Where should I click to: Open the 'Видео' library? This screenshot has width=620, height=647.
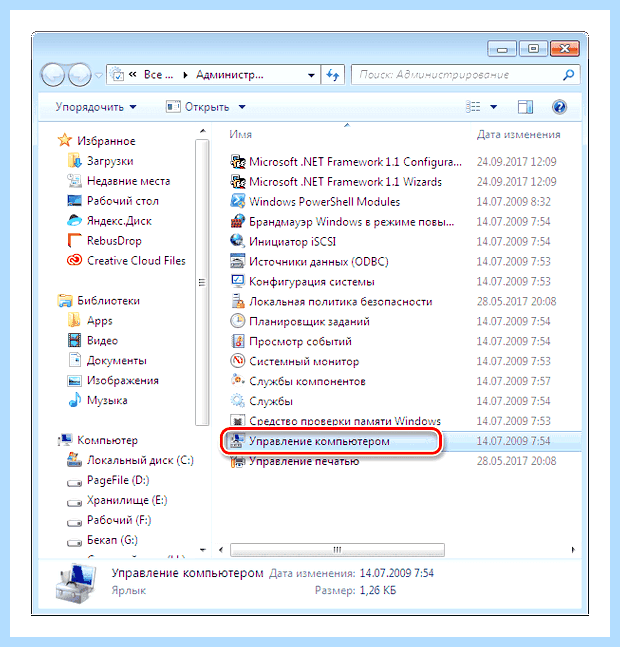tap(92, 340)
